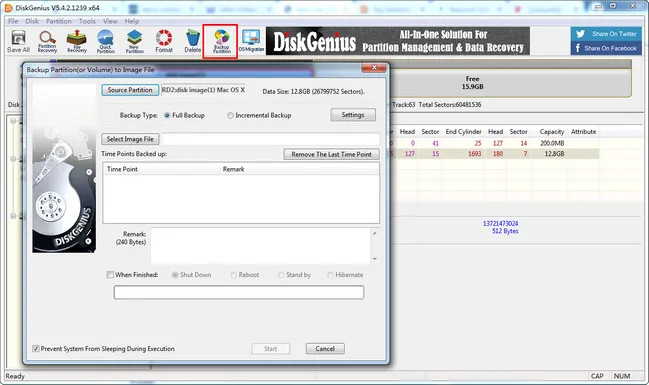This screenshot has width=649, height=385.
Task: Open Backup Partition tool in toolbar
Action: tap(221, 41)
